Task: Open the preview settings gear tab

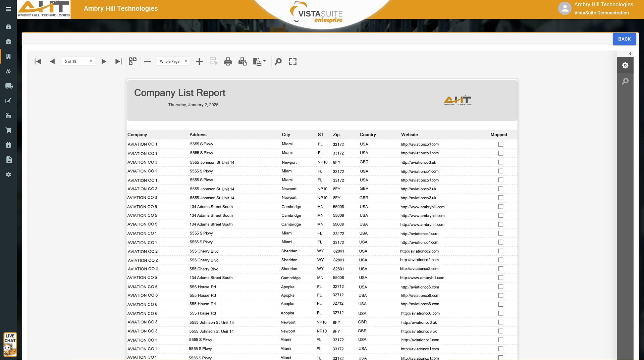Action: 625,65
